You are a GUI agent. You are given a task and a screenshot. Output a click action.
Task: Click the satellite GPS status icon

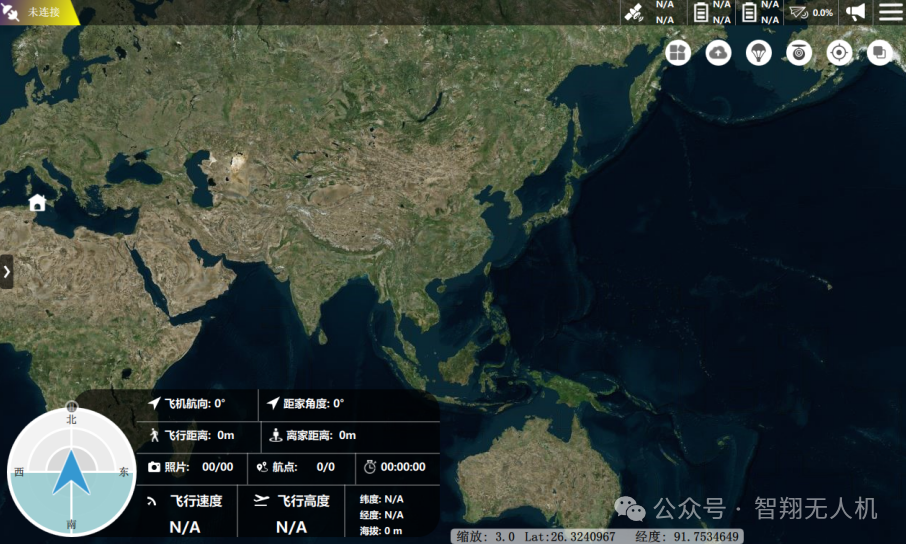634,12
